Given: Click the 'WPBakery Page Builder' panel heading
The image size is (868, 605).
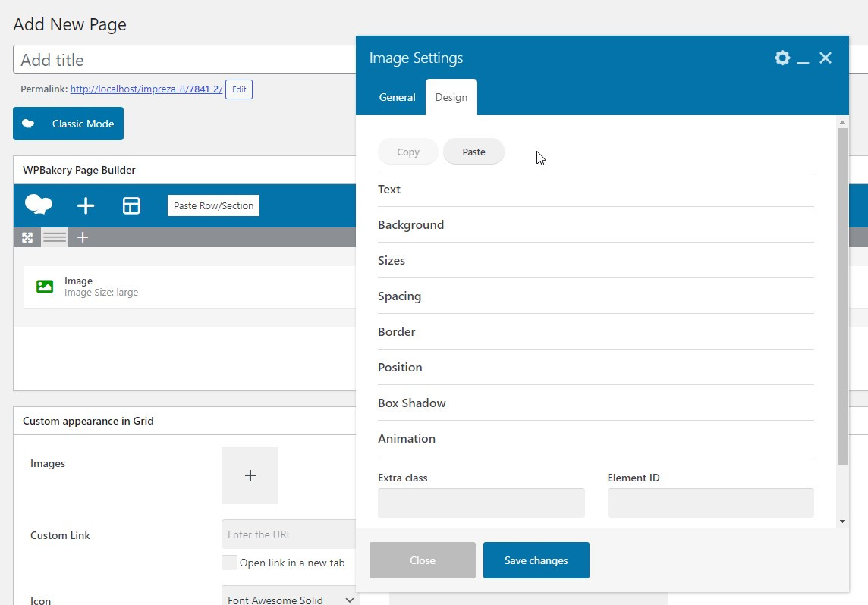Looking at the screenshot, I should point(79,170).
